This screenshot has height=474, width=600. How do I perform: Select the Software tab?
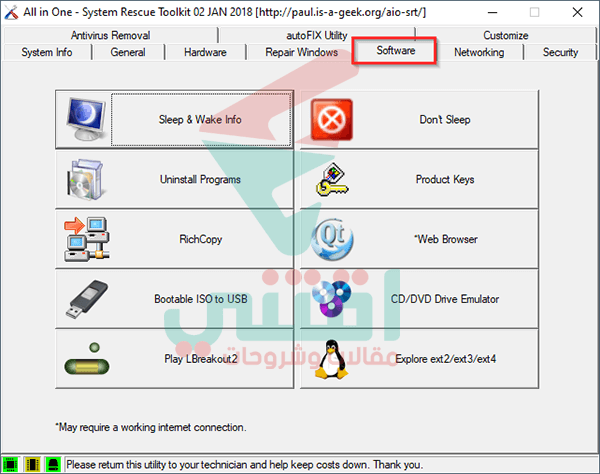[x=395, y=50]
